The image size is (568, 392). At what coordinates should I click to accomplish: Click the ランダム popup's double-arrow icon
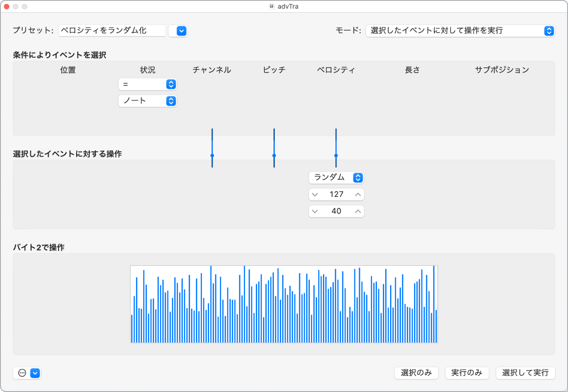pos(358,178)
